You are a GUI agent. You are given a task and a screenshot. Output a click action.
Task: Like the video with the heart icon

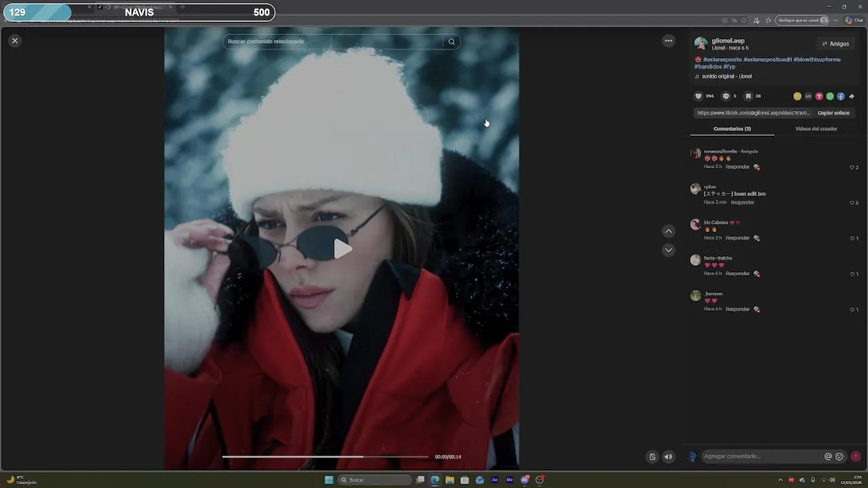pos(698,96)
